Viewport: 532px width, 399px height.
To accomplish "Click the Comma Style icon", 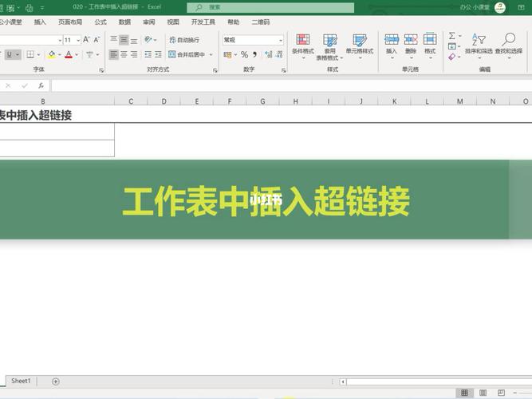I will [254, 54].
